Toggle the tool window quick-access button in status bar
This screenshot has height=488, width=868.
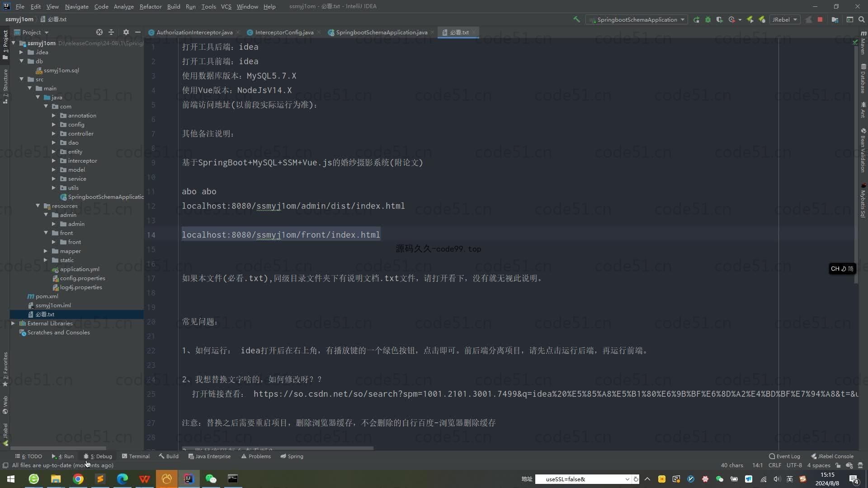[x=5, y=465]
